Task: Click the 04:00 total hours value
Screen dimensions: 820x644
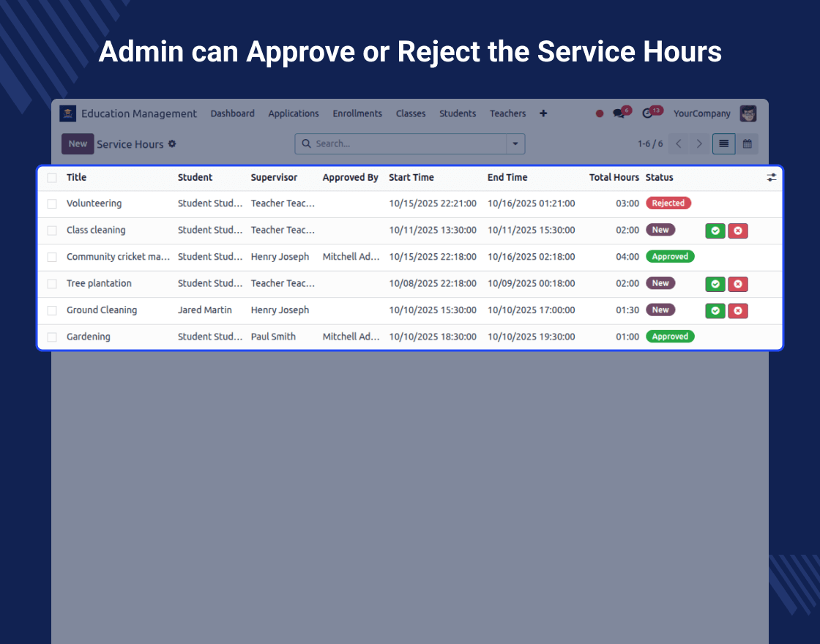Action: coord(627,257)
